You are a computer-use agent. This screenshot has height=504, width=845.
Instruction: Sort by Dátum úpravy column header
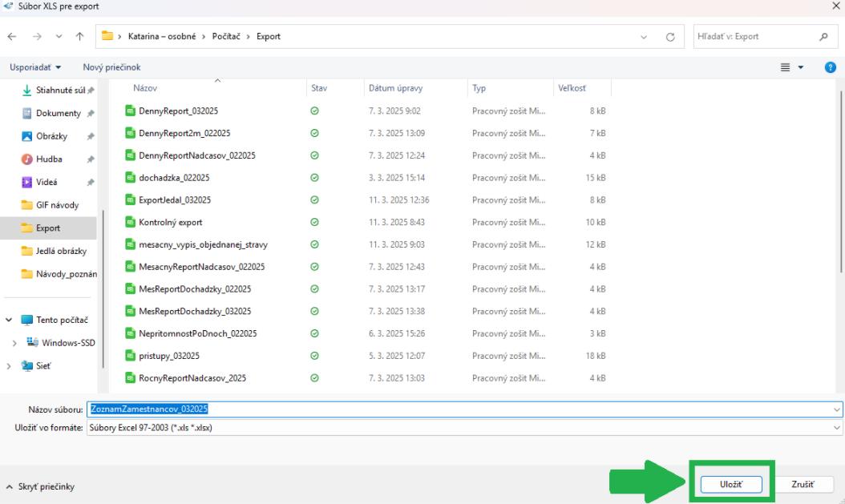pyautogui.click(x=395, y=88)
